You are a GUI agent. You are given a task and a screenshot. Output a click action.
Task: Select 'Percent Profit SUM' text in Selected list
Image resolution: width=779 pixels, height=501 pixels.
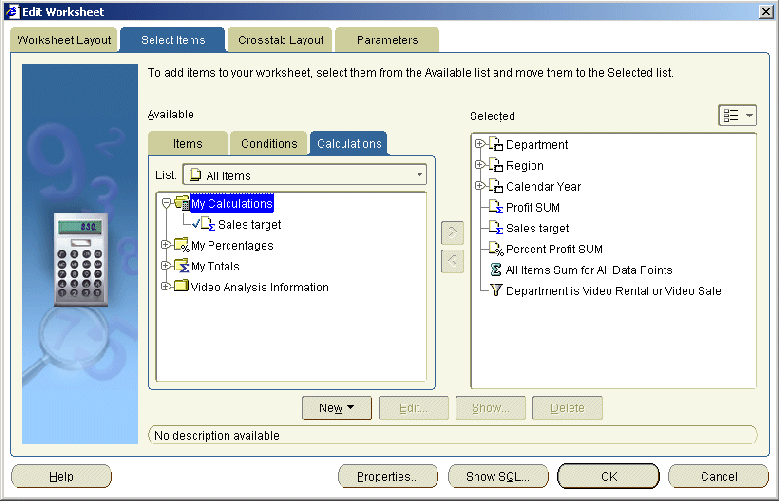tap(554, 249)
